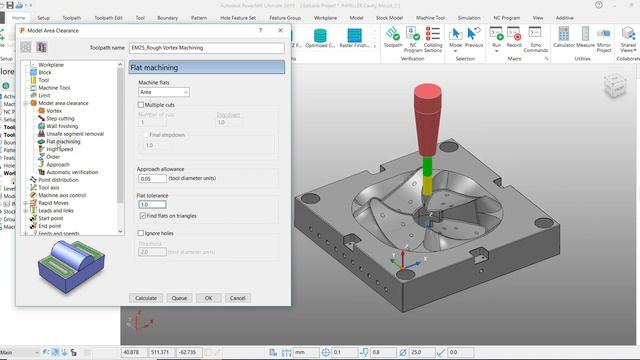
Task: Click the Raster Finishing icon
Action: (354, 35)
